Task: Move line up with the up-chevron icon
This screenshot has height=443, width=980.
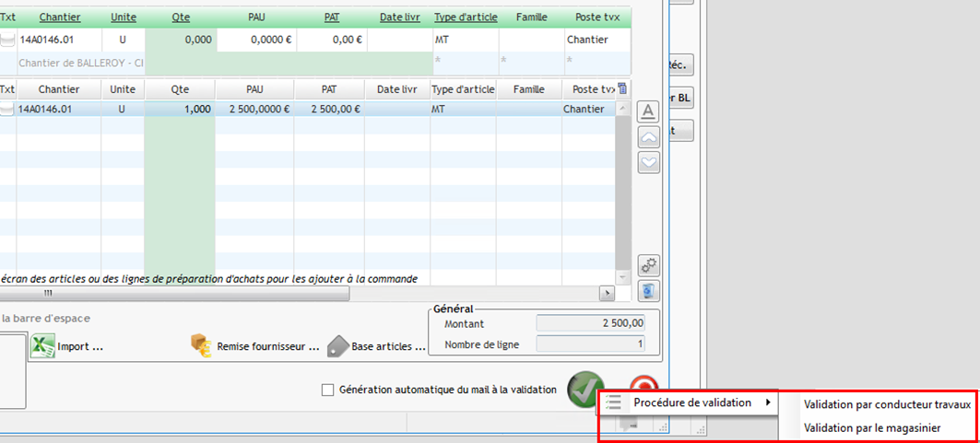Action: 649,137
